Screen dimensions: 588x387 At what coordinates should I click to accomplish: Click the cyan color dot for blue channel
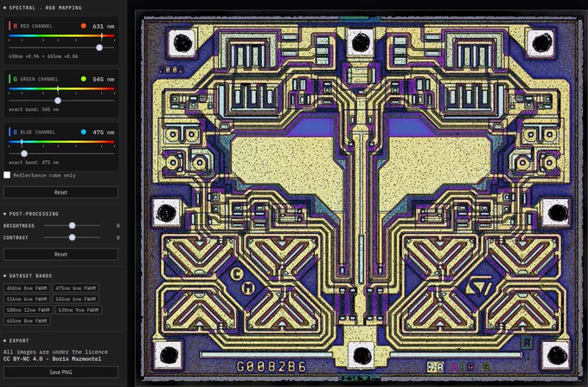click(84, 132)
